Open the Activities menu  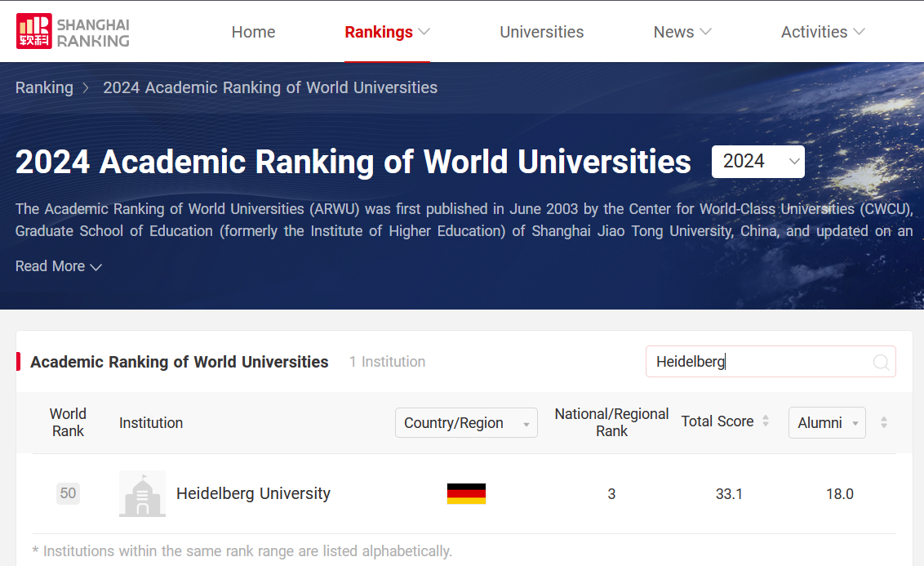[x=823, y=32]
